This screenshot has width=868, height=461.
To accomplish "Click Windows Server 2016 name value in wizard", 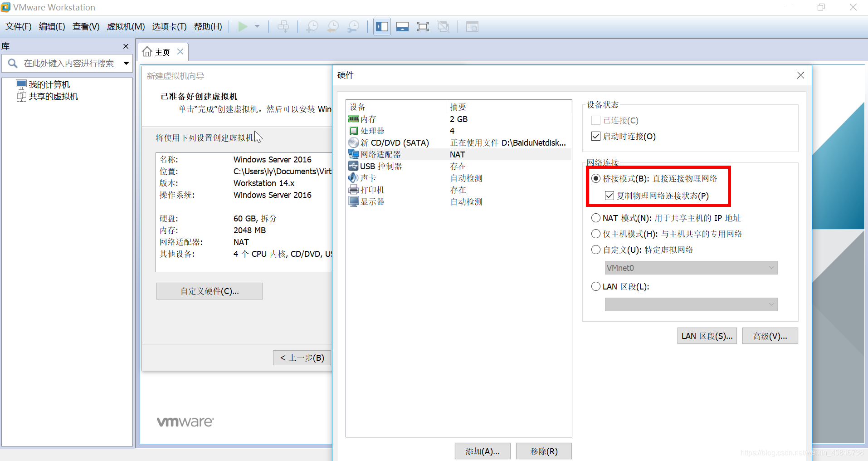I will pyautogui.click(x=272, y=159).
